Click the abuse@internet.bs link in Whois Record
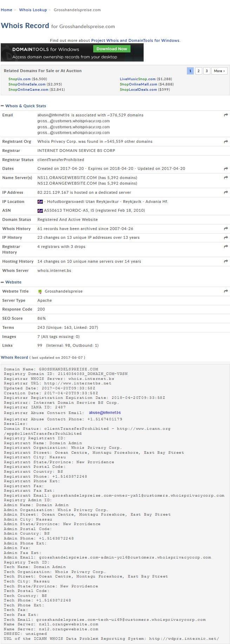The image size is (230, 644). 105,413
